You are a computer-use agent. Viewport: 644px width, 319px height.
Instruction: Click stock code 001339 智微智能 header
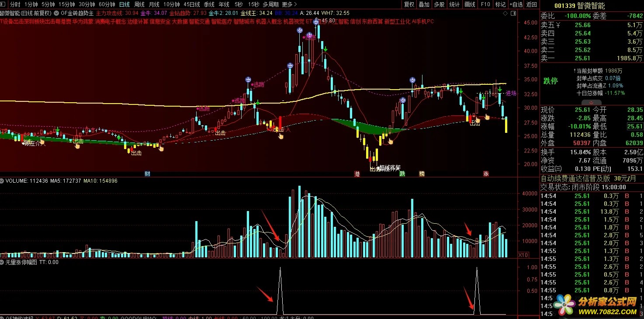pyautogui.click(x=579, y=6)
